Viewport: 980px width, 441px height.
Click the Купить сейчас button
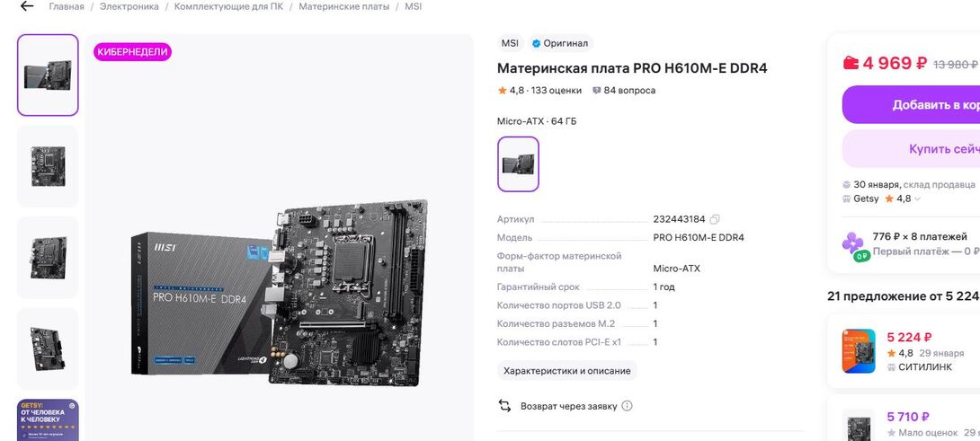pyautogui.click(x=912, y=149)
